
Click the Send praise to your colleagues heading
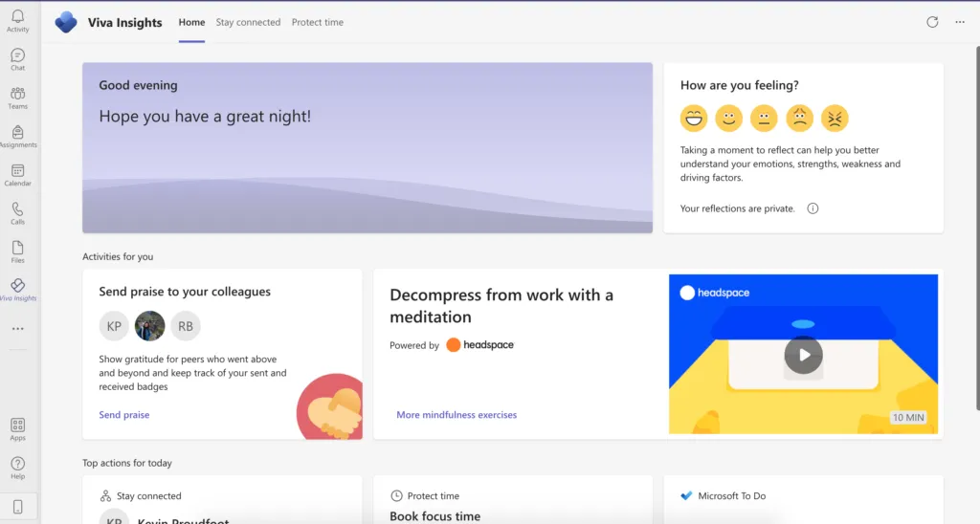(x=185, y=292)
